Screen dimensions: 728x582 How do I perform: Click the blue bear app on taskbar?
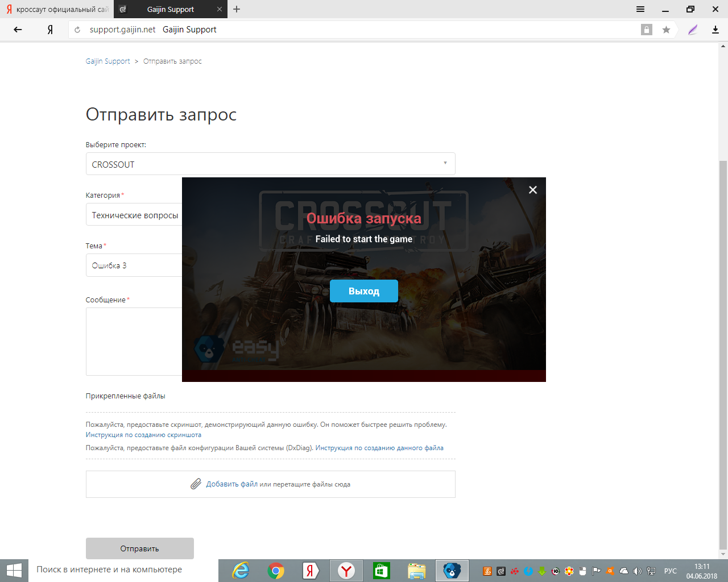pos(452,571)
